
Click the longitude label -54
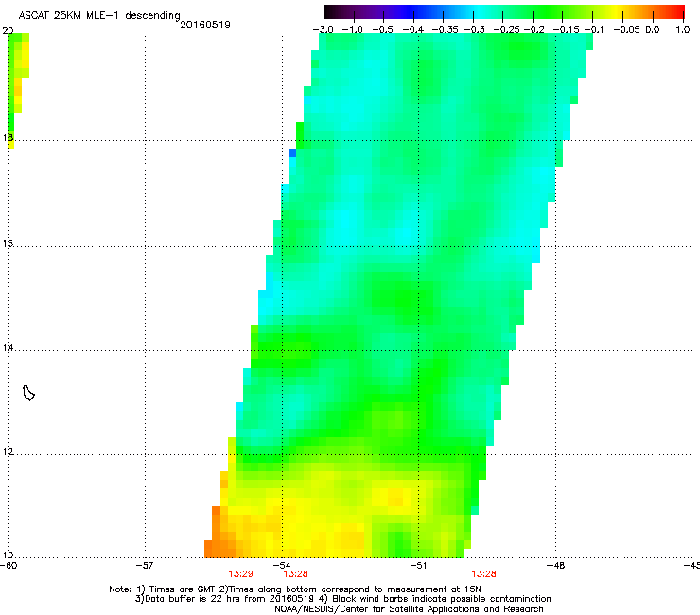point(282,566)
